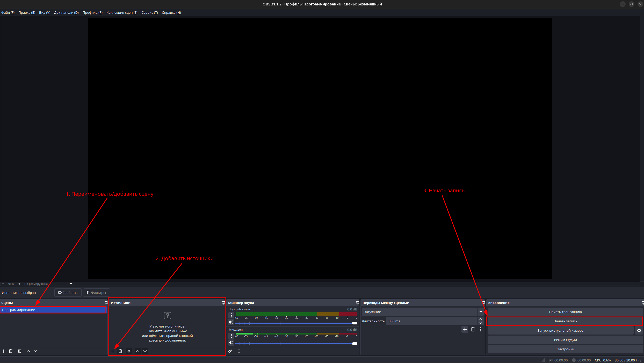Toggle Режим студии button

click(565, 340)
